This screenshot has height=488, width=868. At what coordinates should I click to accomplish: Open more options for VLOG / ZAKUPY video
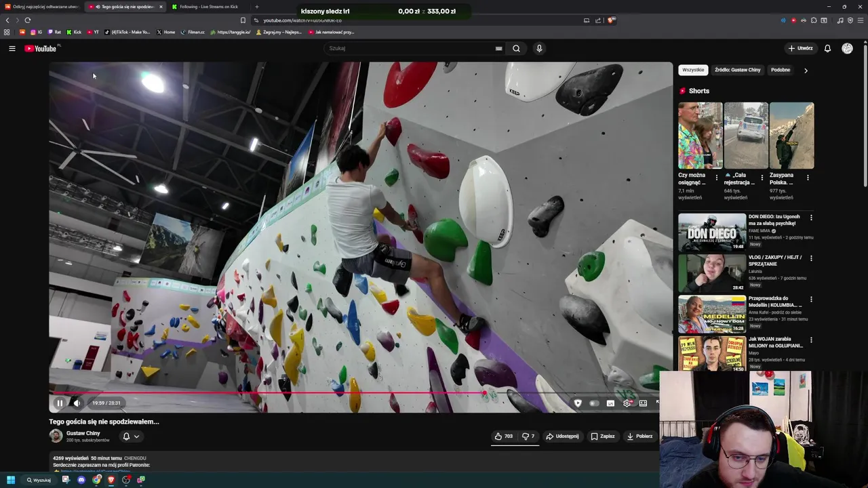click(x=811, y=258)
